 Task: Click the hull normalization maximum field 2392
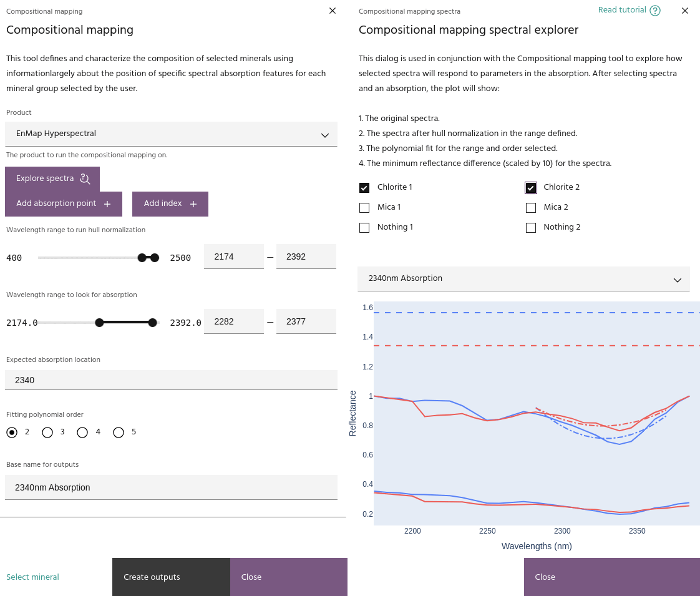tap(306, 256)
